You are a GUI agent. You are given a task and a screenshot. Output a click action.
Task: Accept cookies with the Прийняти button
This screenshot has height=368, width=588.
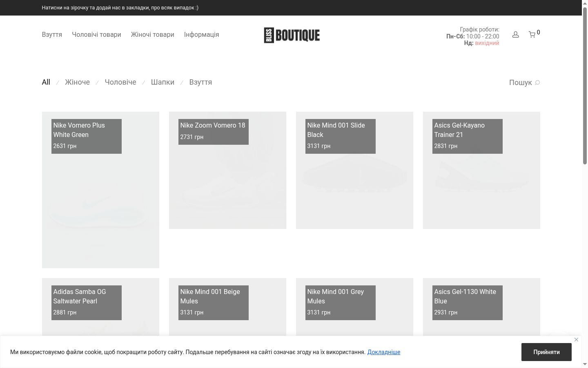coord(546,352)
